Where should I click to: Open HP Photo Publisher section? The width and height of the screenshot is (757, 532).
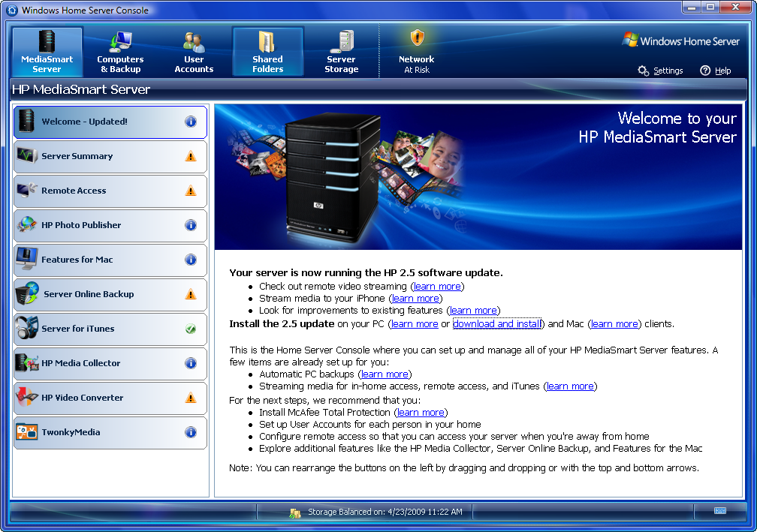click(110, 225)
